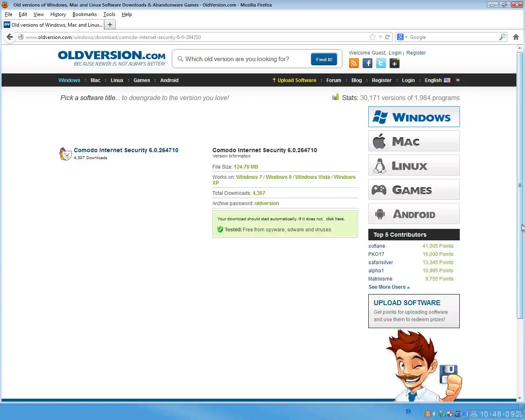Click the Upload Software promo box
The image size is (525, 420).
pyautogui.click(x=414, y=311)
